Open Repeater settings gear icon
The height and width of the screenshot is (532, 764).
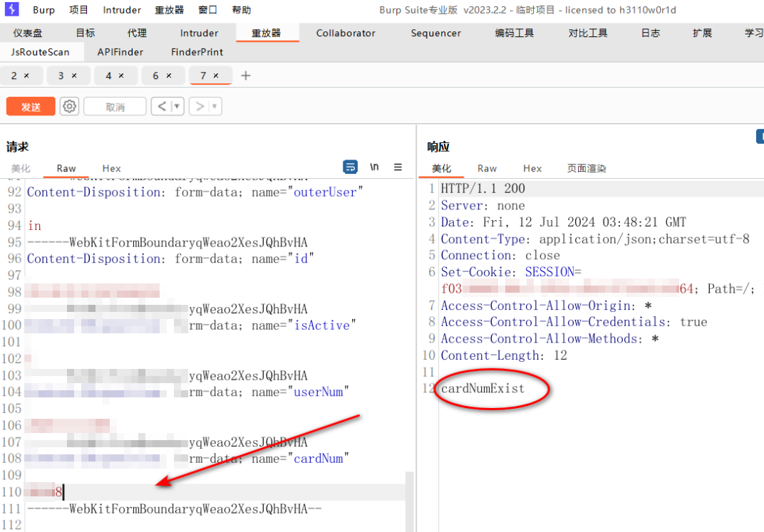tap(69, 106)
